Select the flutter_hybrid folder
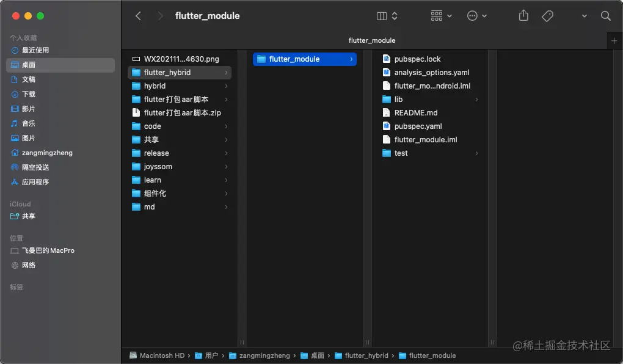Image resolution: width=623 pixels, height=364 pixels. tap(180, 72)
